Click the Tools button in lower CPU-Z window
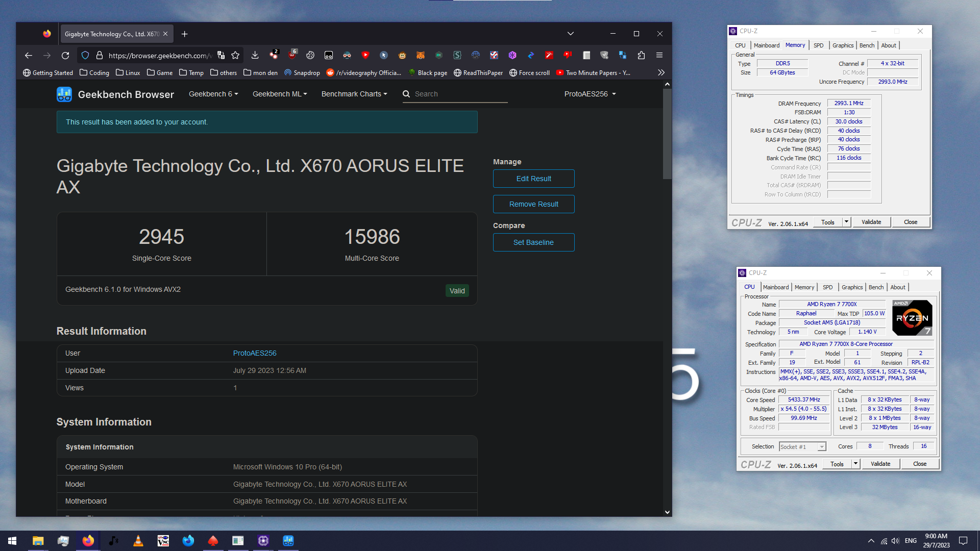 pyautogui.click(x=837, y=464)
